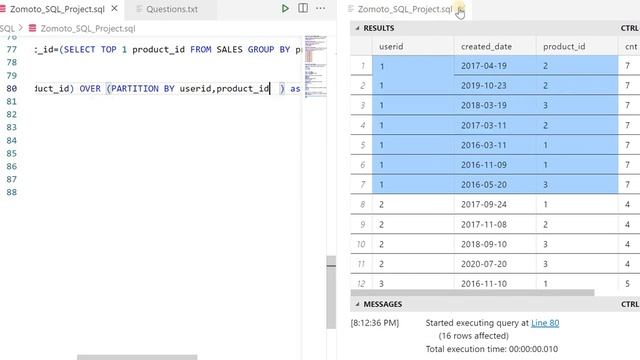Close the results tab under the cursor
Image resolution: width=640 pixels, height=360 pixels.
(x=460, y=9)
